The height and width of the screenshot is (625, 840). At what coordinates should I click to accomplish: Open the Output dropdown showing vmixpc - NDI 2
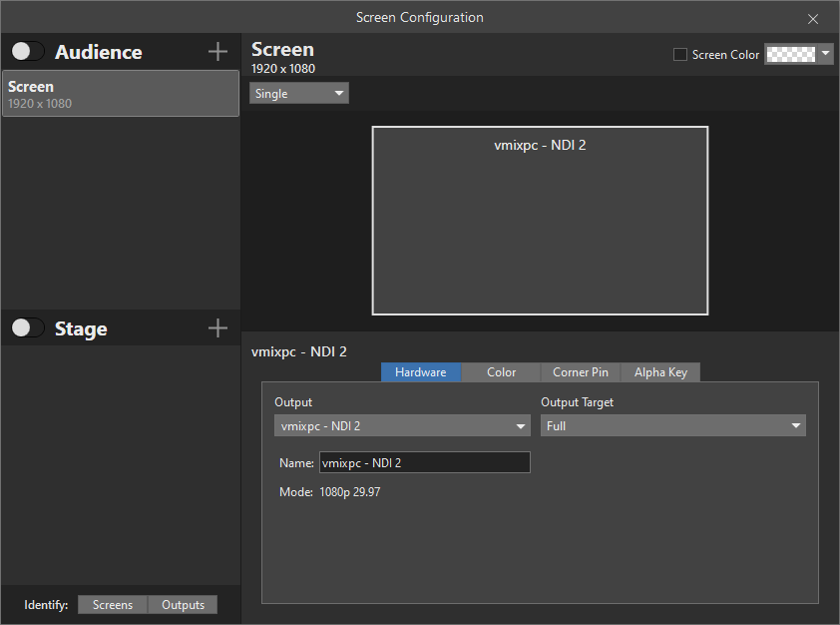pos(402,426)
